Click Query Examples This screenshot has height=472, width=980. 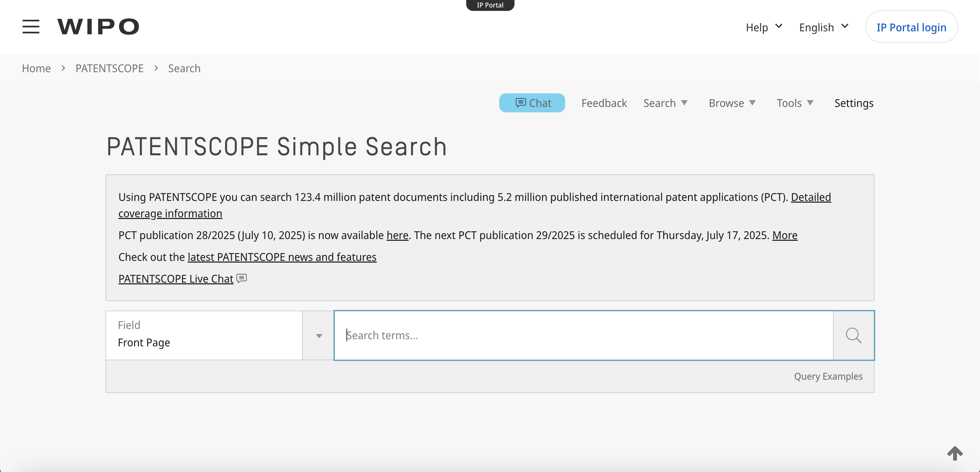click(x=828, y=376)
